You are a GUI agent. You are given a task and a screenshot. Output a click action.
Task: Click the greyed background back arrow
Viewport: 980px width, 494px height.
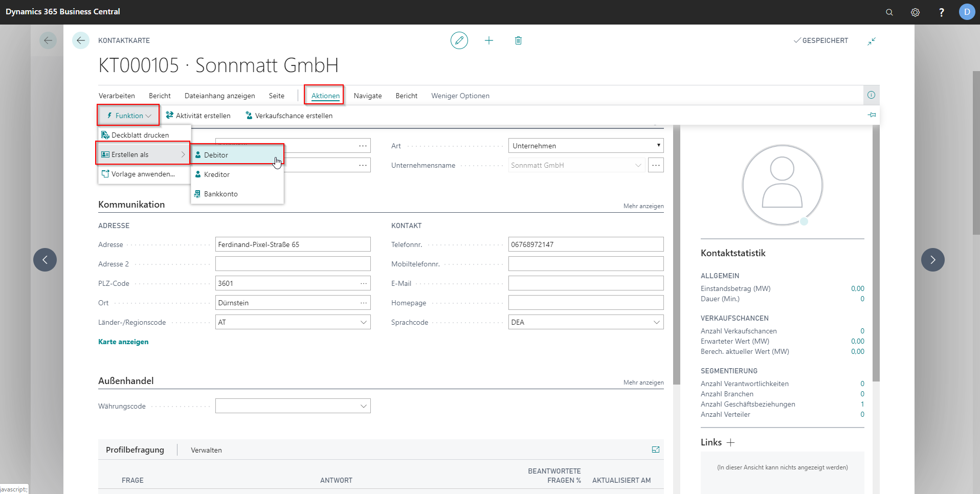pos(48,40)
